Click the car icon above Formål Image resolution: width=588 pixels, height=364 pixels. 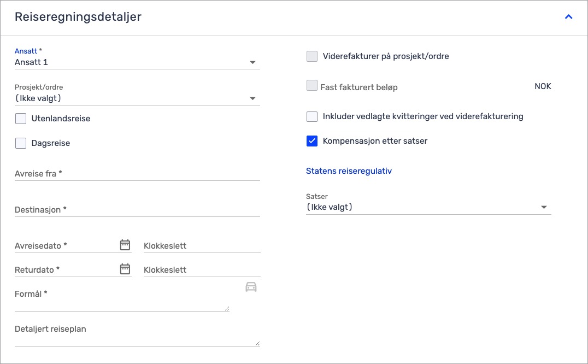click(x=251, y=287)
